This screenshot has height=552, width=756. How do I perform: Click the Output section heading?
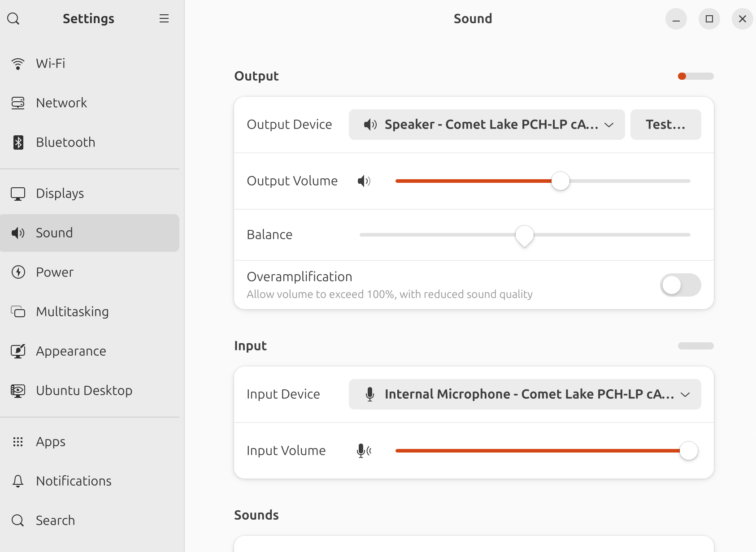256,76
